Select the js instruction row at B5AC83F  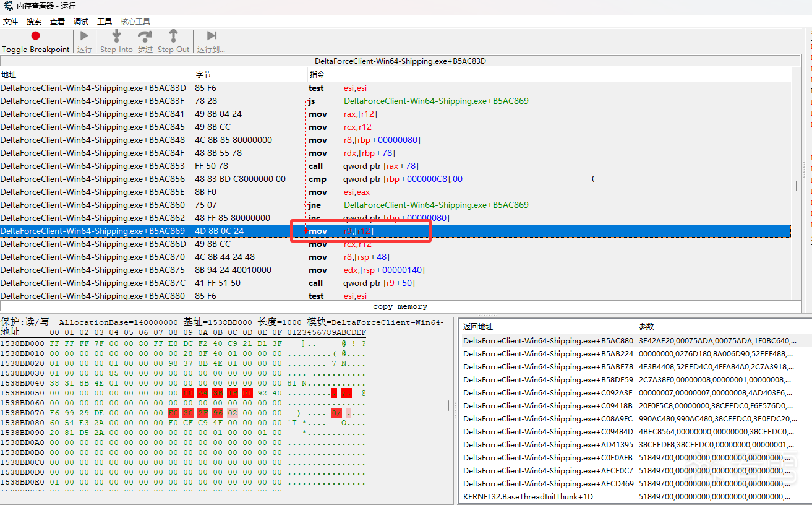tap(395, 101)
